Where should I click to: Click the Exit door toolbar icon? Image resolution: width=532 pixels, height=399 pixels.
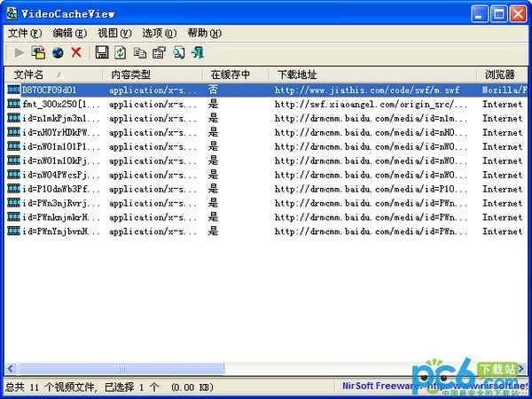click(198, 52)
